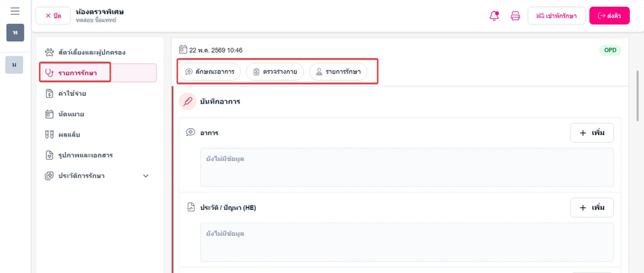Click the ปิด close button
This screenshot has height=273, width=644.
click(x=53, y=15)
